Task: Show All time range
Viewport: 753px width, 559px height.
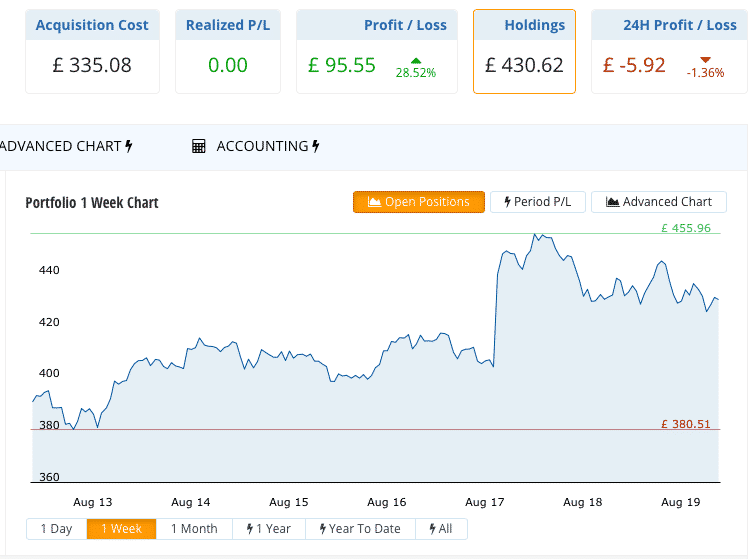Action: [441, 529]
